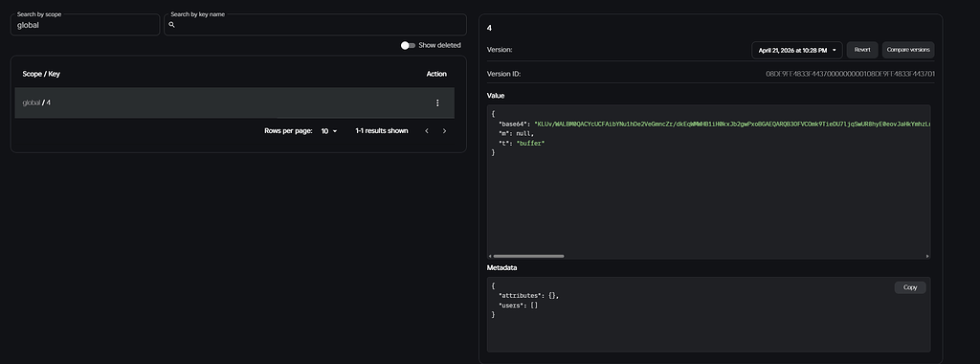980x364 pixels.
Task: Click the Scope / Key column header
Action: coord(41,74)
